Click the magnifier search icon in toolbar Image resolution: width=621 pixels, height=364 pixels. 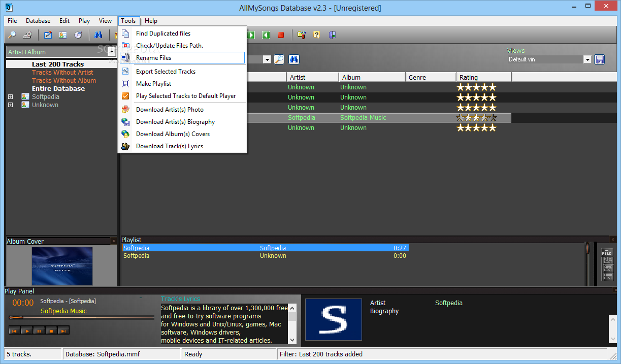pyautogui.click(x=12, y=35)
